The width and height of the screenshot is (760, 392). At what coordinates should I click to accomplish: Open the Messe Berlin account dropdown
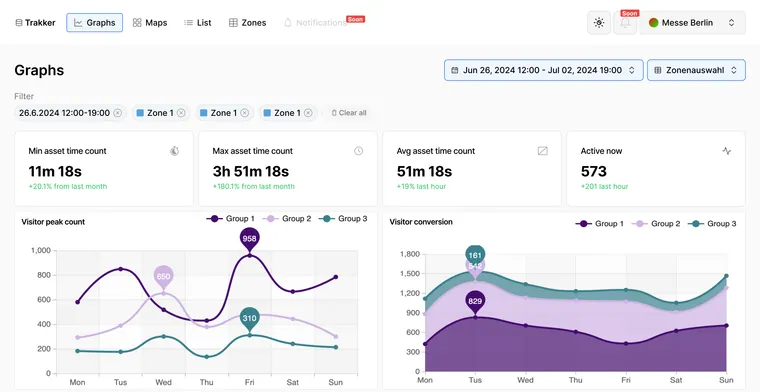692,23
